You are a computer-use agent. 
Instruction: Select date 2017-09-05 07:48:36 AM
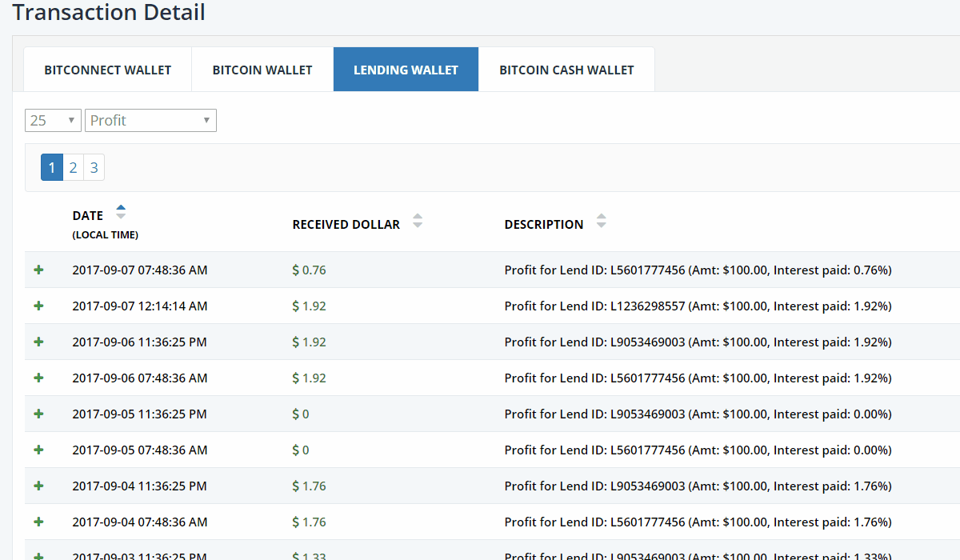[x=140, y=450]
